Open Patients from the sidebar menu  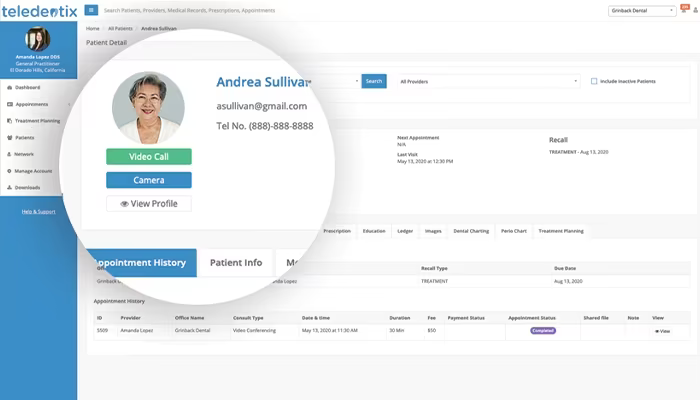25,138
